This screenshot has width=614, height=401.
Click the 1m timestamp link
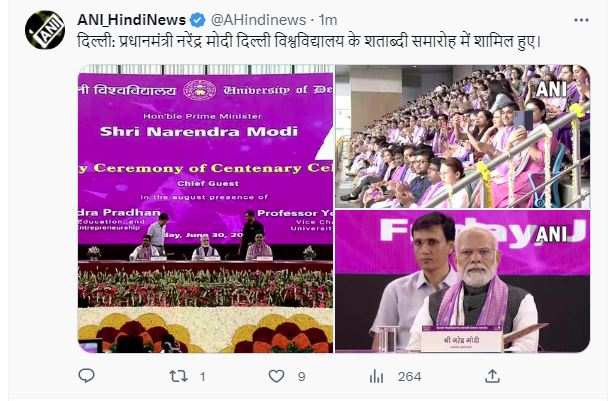pos(328,20)
